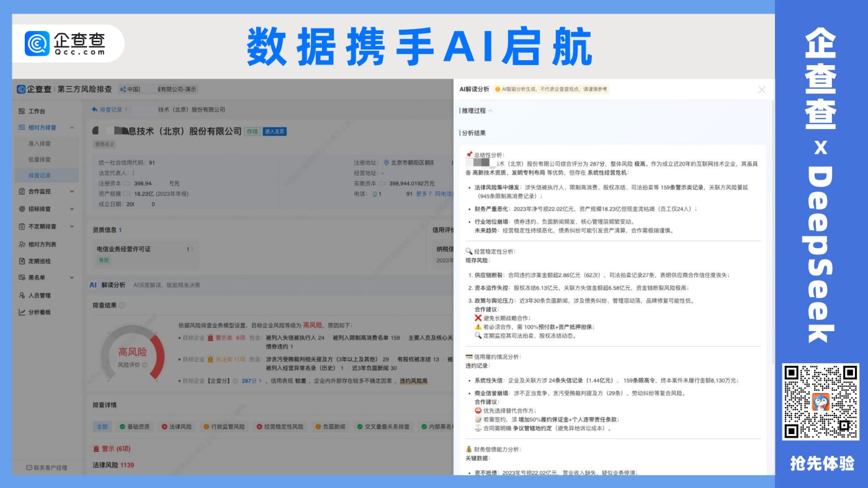Click the red alarm icon beside 警示 (6项)
Image resolution: width=868 pixels, height=488 pixels.
pyautogui.click(x=96, y=448)
